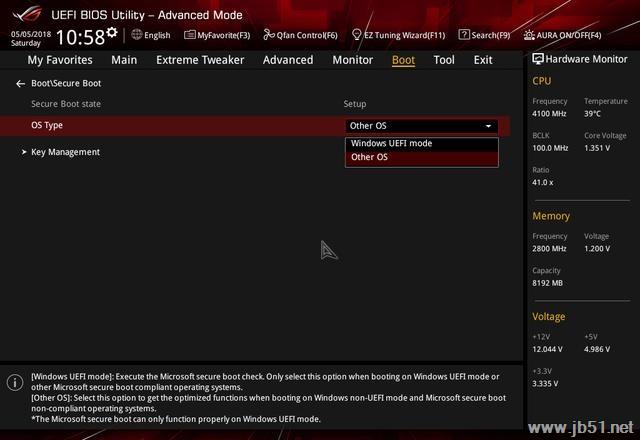Switch to My Favorites tab

pyautogui.click(x=60, y=60)
